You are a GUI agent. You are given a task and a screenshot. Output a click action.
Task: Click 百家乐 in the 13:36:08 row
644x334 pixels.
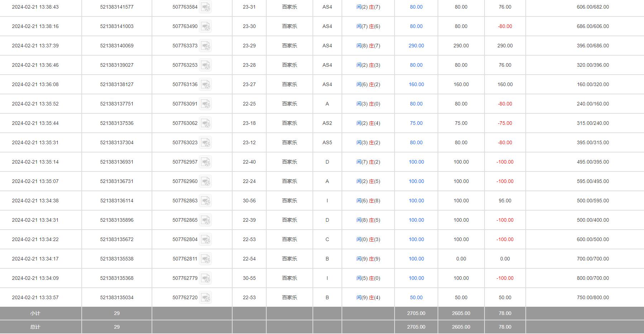click(x=290, y=84)
